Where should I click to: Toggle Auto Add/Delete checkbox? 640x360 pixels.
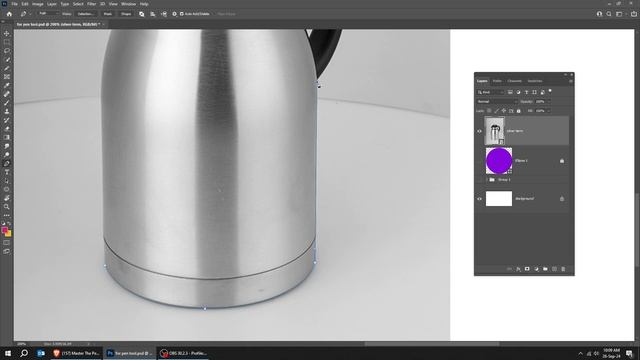[x=182, y=14]
